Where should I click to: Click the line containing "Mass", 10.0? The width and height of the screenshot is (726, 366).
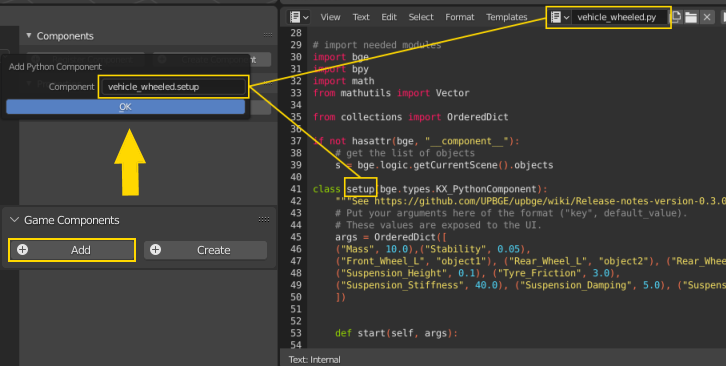point(433,250)
